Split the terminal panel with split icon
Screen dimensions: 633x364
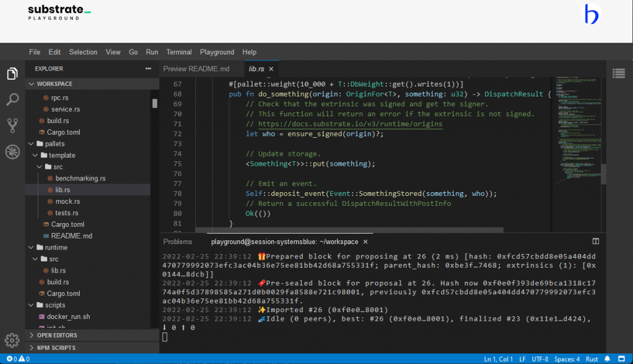(596, 242)
